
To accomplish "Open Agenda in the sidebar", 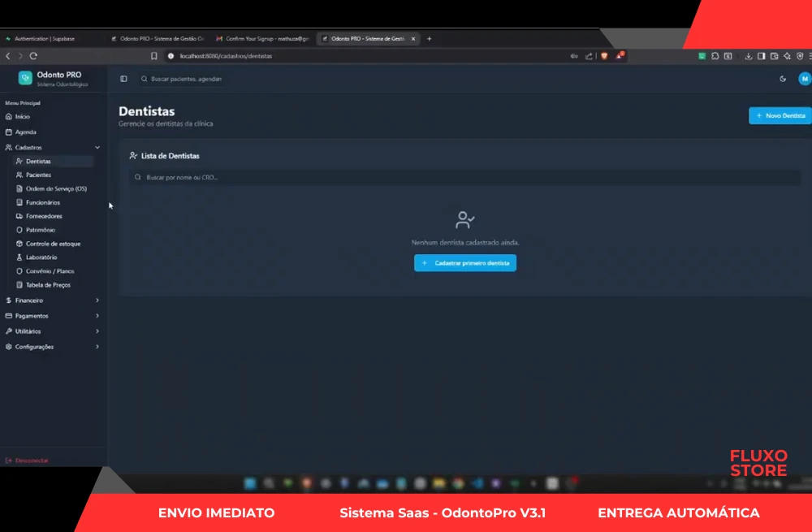I will [25, 132].
